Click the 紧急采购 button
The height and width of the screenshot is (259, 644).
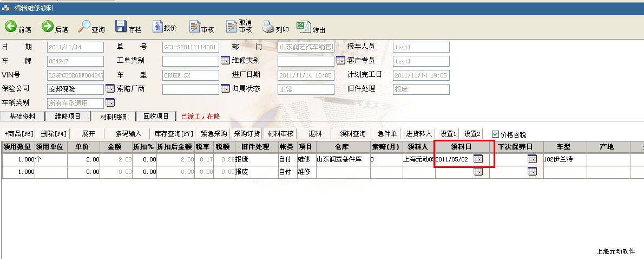(x=214, y=134)
